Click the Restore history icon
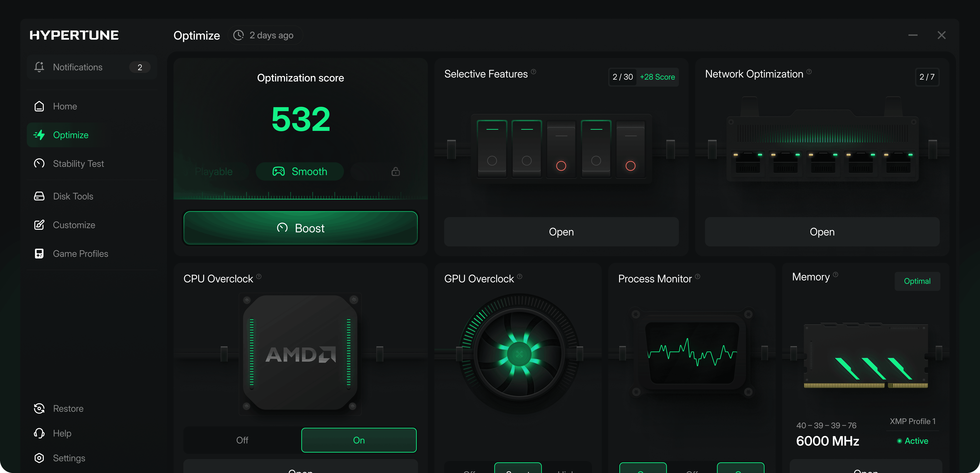The height and width of the screenshot is (473, 980). (x=39, y=408)
